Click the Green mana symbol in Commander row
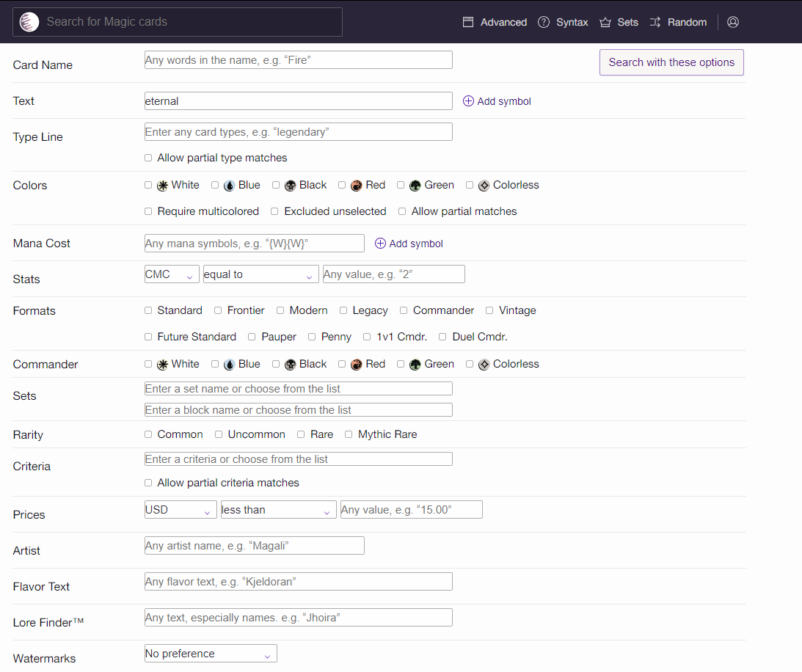Screen dimensions: 802x672 point(415,365)
